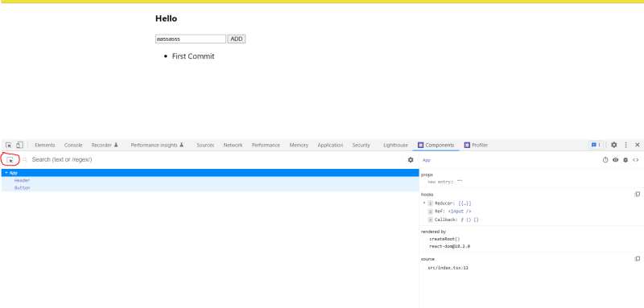The image size is (644, 308).
Task: Close the DevTools panel
Action: [638, 146]
